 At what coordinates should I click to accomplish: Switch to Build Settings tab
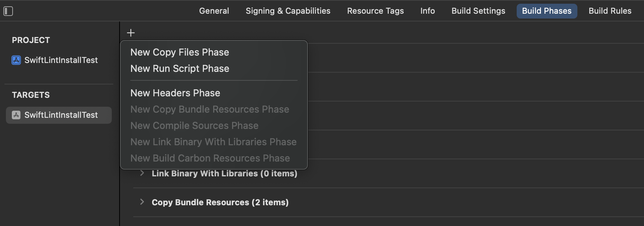pos(478,11)
